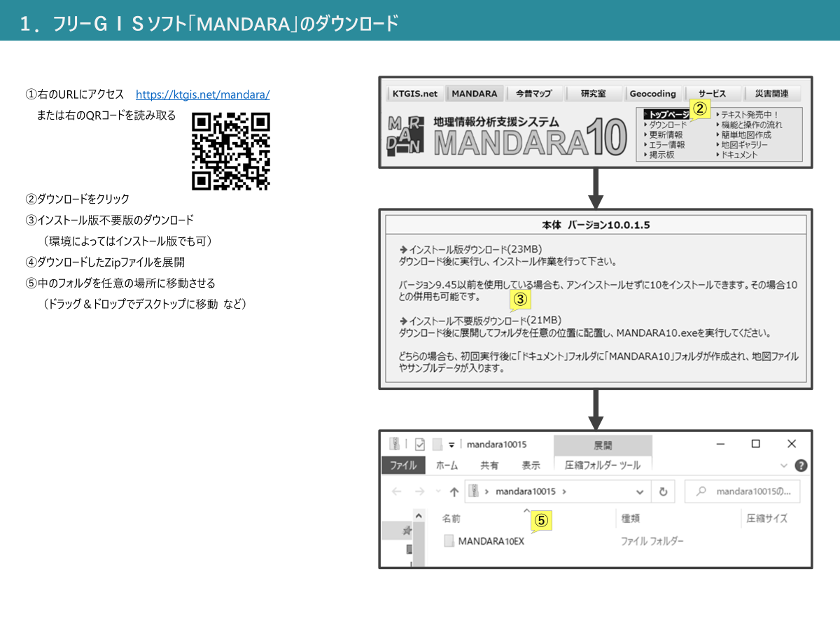Click the Properties checkmark quick-access icon

click(419, 444)
